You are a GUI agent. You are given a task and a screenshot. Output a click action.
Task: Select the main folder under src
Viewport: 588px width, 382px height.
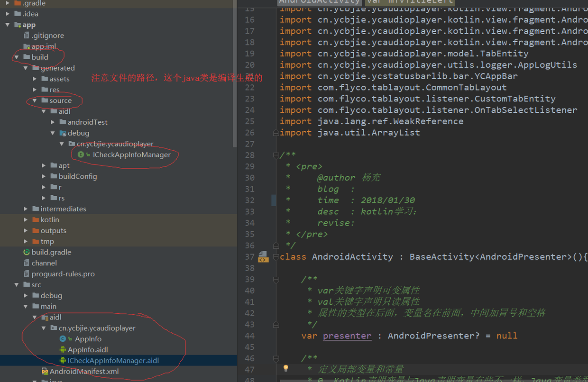(x=48, y=306)
